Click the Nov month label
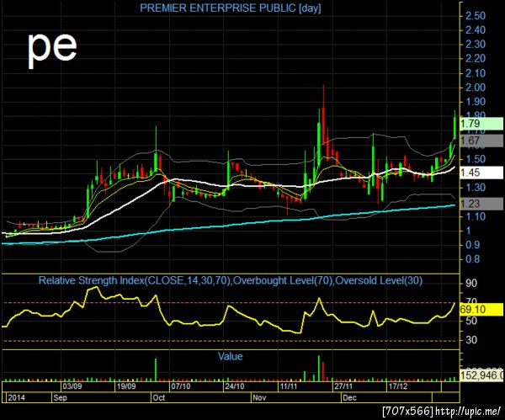This screenshot has width=505, height=420. 259,397
